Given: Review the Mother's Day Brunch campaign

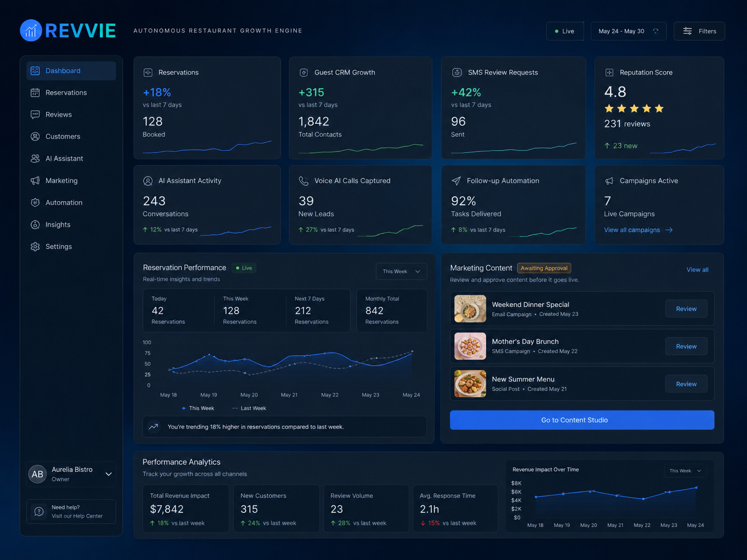Looking at the screenshot, I should tap(686, 347).
